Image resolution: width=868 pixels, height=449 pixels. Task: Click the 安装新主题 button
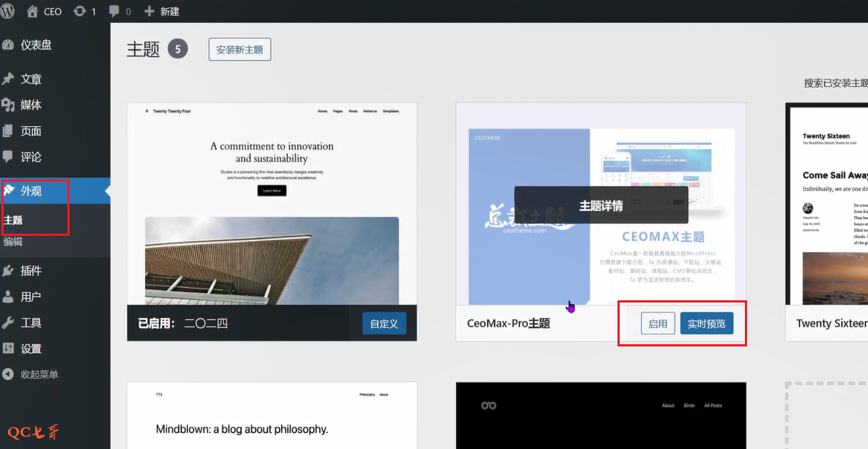(240, 50)
